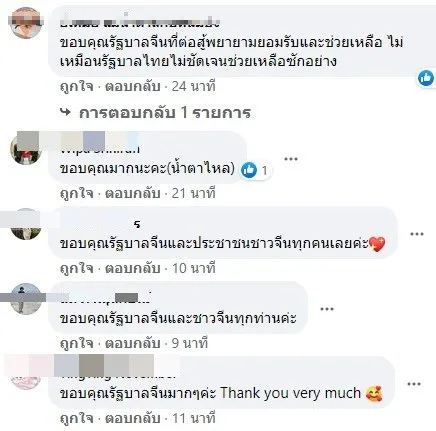Viewport: 436px width, 431px height.
Task: Click the blue like reaction on the first comment
Action: [426, 78]
